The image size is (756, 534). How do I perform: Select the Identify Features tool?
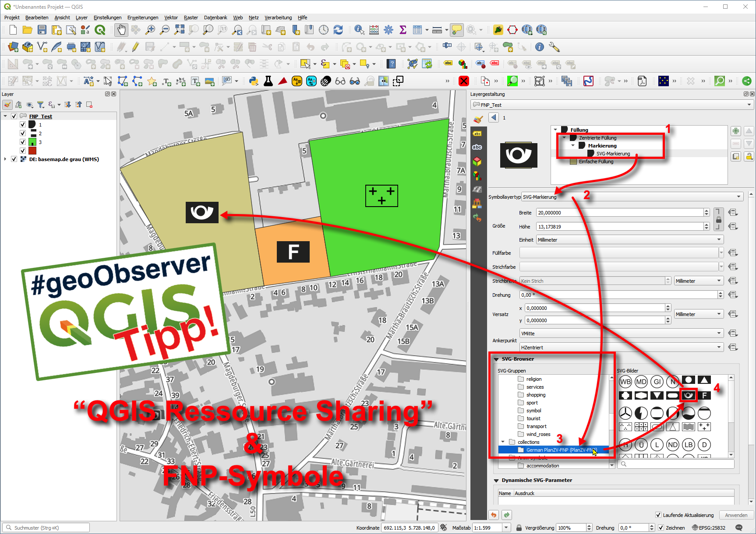[x=360, y=30]
